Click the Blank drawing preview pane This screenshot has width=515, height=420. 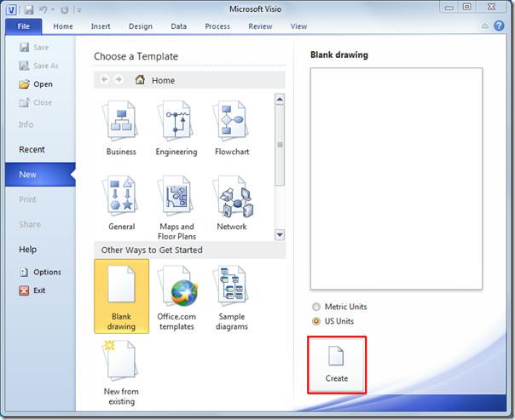click(x=396, y=179)
